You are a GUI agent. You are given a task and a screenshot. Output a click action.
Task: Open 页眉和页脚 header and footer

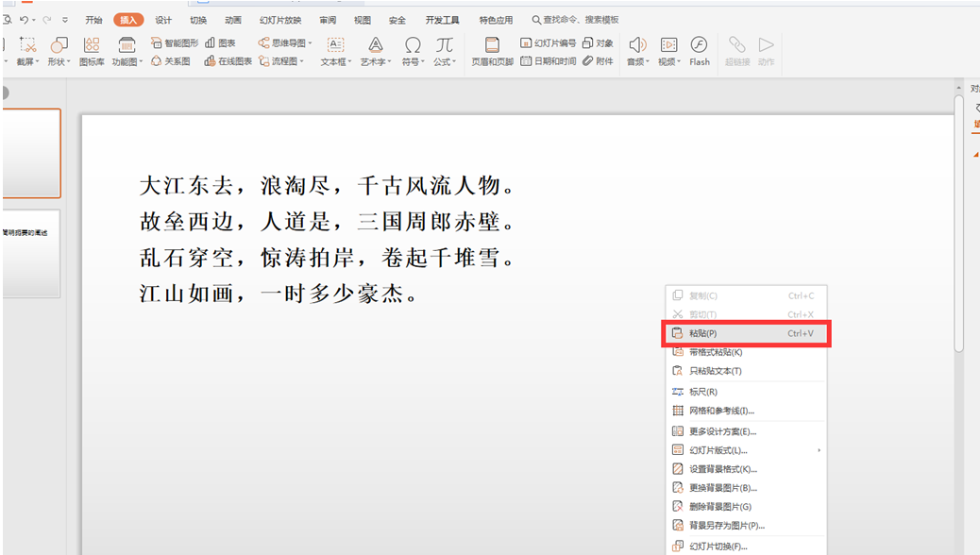click(x=492, y=51)
